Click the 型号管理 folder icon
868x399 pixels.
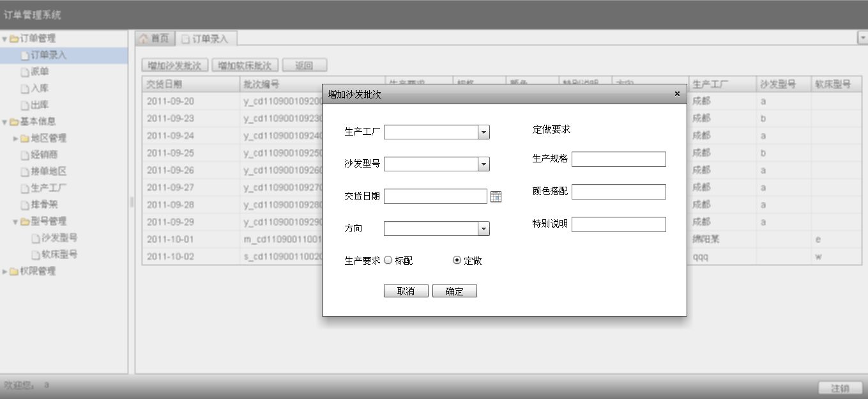(x=25, y=221)
